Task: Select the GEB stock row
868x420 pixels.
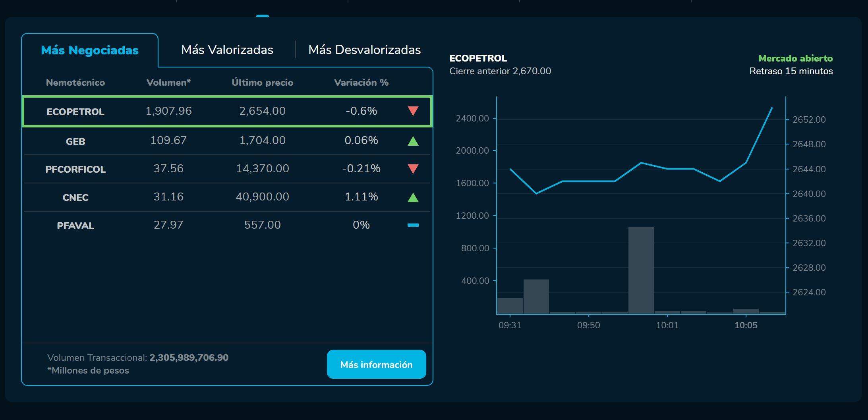Action: coord(75,141)
